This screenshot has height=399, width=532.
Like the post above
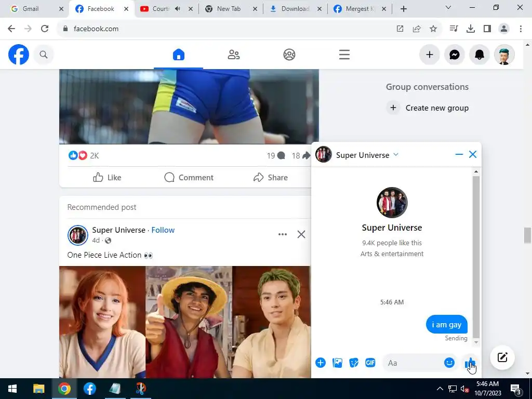(x=107, y=178)
